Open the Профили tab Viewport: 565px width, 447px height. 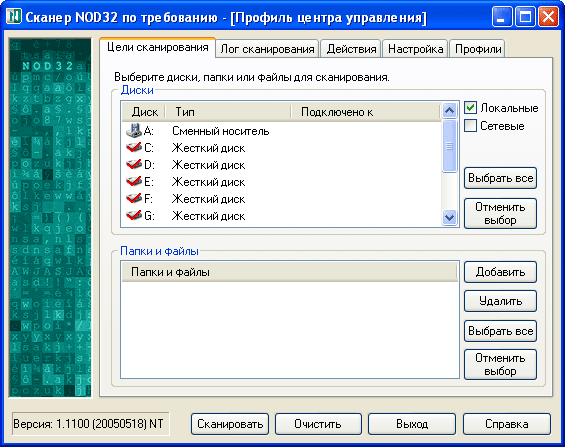pyautogui.click(x=478, y=49)
